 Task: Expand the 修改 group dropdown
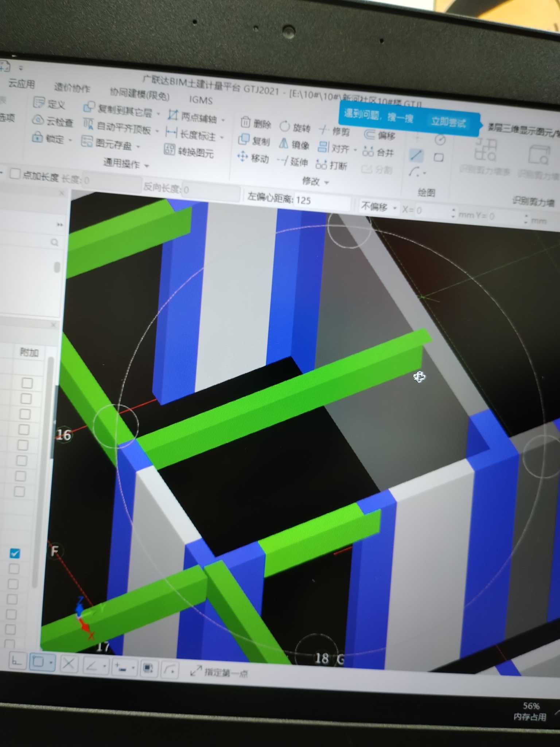327,182
